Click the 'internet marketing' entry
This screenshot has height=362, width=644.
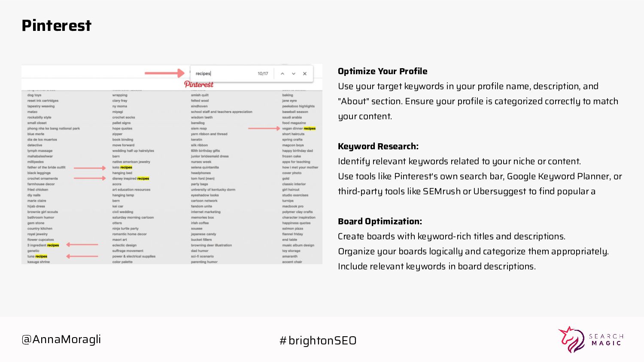click(206, 212)
